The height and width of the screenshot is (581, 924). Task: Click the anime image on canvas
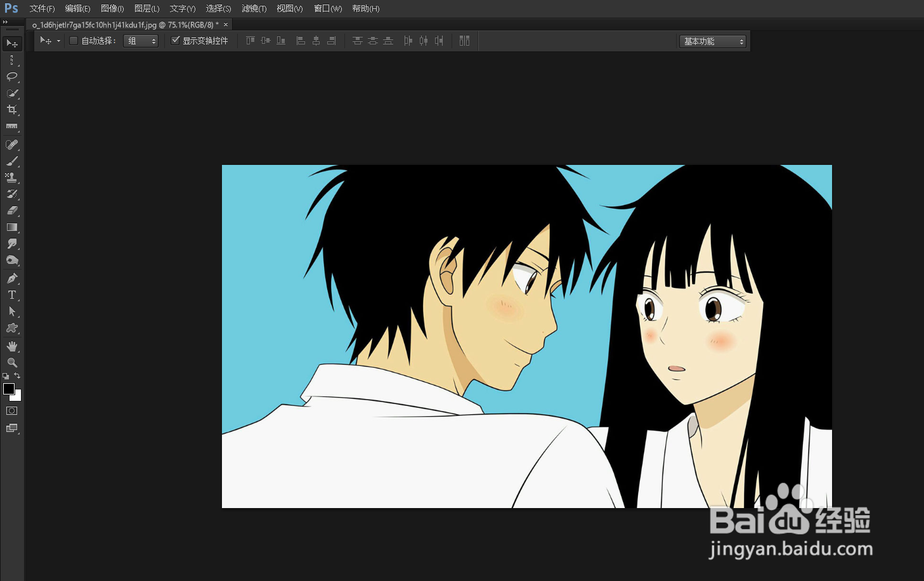pos(527,336)
